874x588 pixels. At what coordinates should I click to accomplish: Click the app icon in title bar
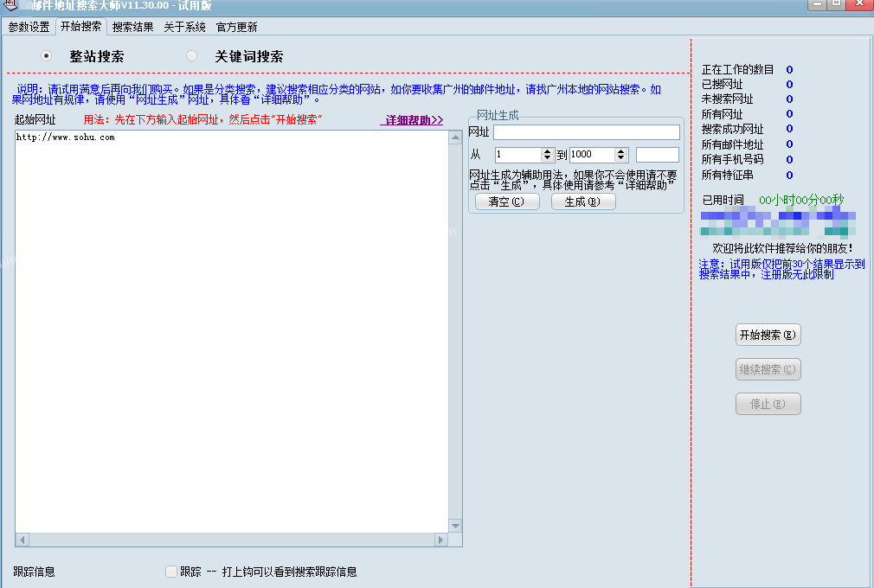pos(10,5)
